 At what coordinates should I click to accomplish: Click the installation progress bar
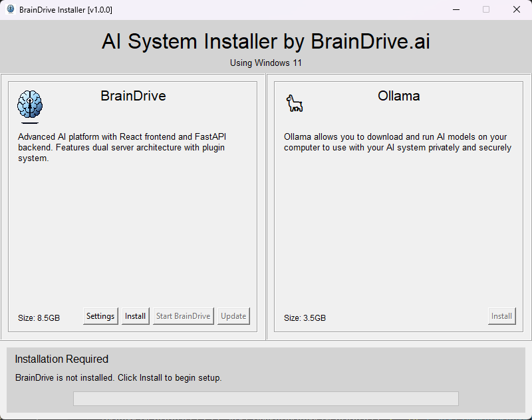coord(265,398)
